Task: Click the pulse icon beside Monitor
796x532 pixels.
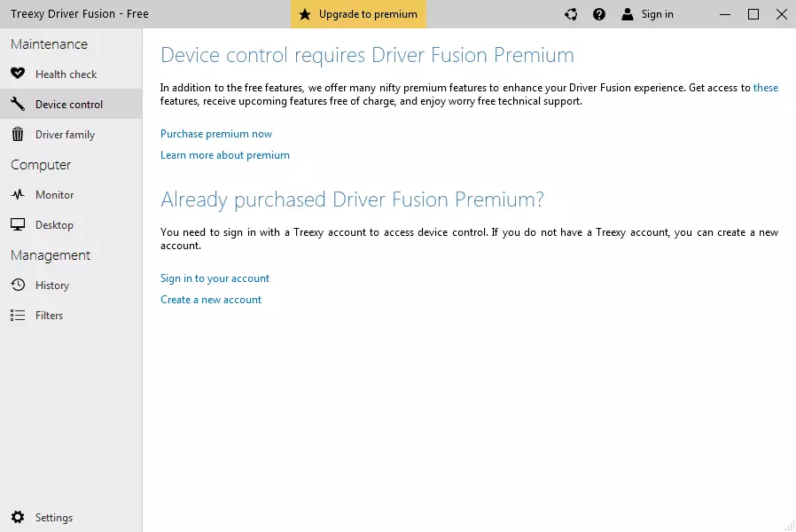Action: pyautogui.click(x=18, y=194)
